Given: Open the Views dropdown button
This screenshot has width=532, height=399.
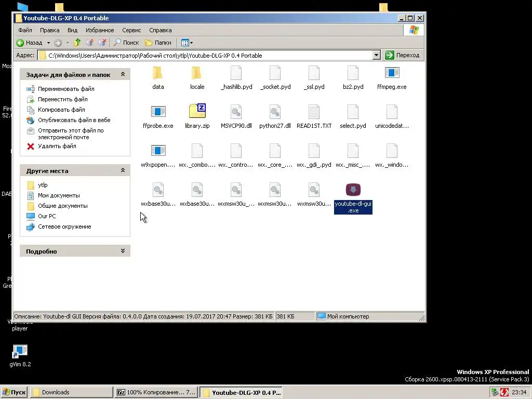Looking at the screenshot, I should click(x=187, y=43).
